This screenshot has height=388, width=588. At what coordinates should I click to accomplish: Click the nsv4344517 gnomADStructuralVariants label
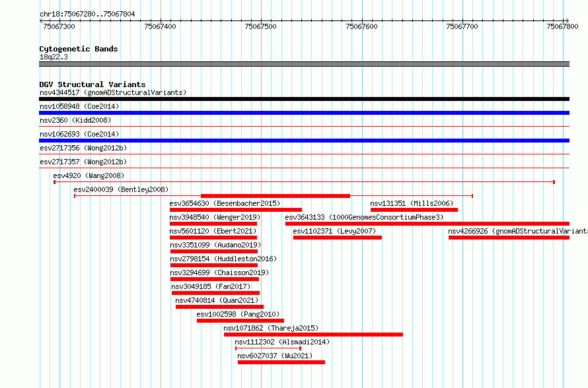[113, 92]
